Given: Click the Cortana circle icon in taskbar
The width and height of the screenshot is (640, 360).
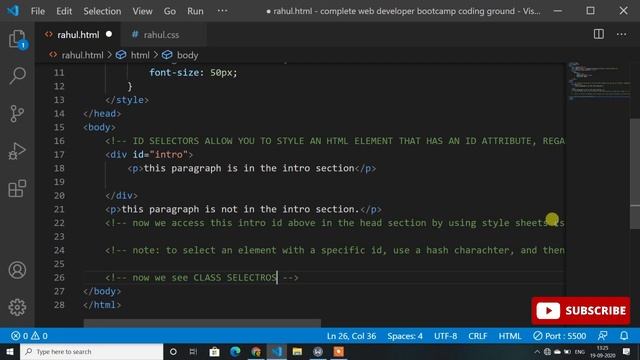Looking at the screenshot, I should point(173,351).
